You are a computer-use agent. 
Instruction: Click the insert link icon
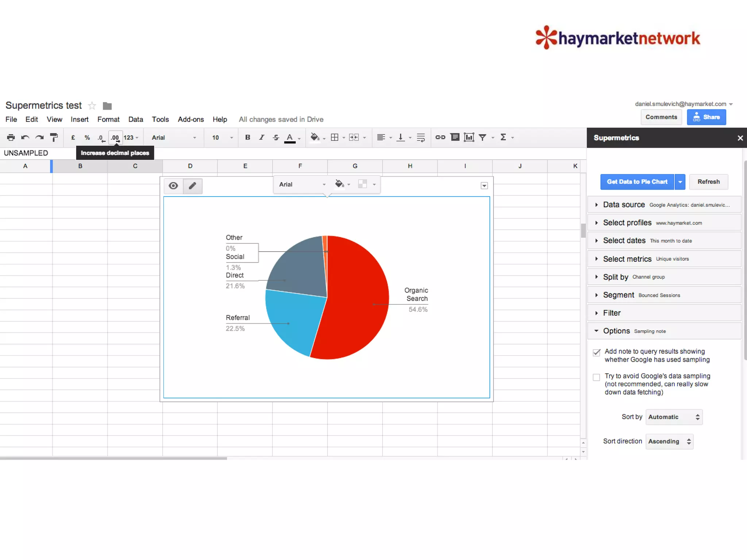click(x=440, y=137)
